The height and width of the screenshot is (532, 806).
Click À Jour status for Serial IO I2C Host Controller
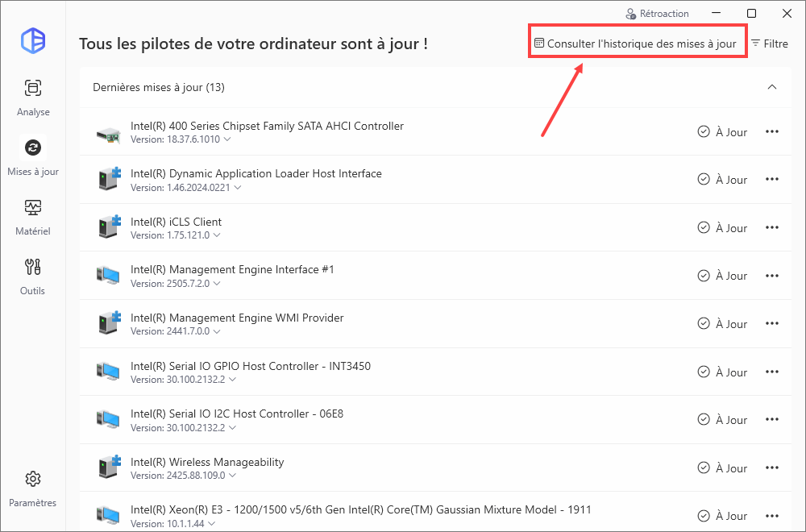point(722,420)
